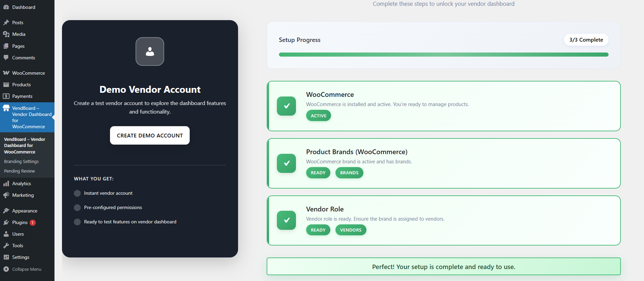Screen dimensions: 644x281
Task: Open the BRANDS pill button
Action: click(349, 173)
